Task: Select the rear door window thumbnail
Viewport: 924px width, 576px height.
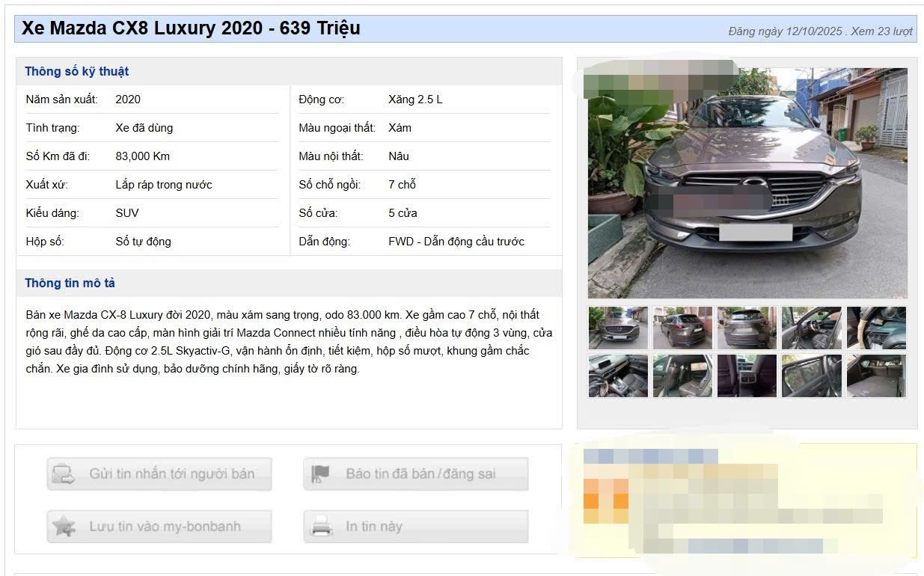Action: click(811, 376)
